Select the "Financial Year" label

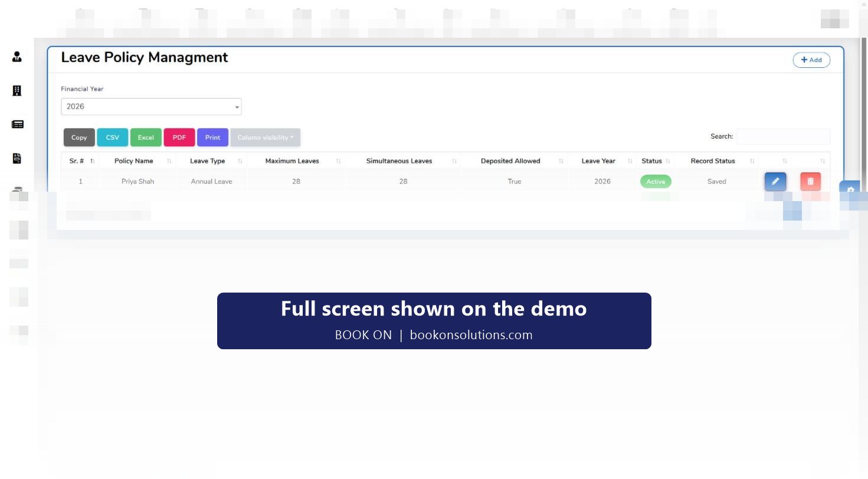pyautogui.click(x=82, y=89)
